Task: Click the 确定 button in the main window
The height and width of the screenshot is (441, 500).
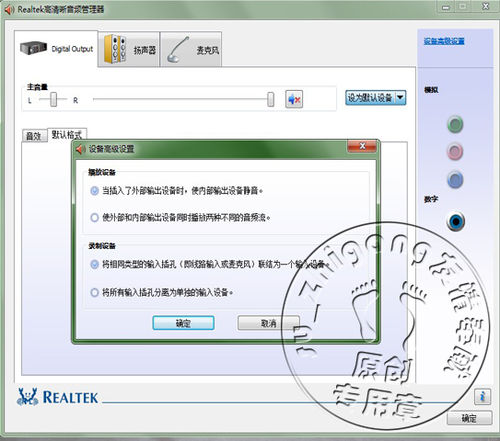Action: (469, 418)
